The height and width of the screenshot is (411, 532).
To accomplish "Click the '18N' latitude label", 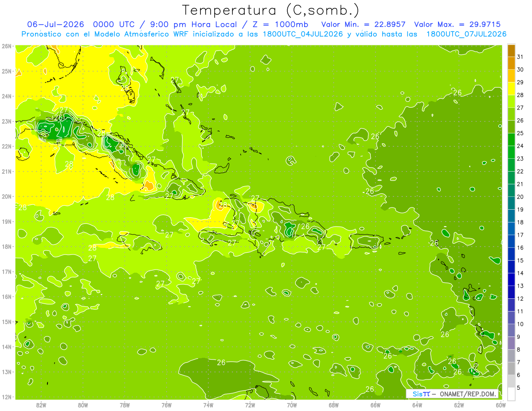I will point(6,247).
